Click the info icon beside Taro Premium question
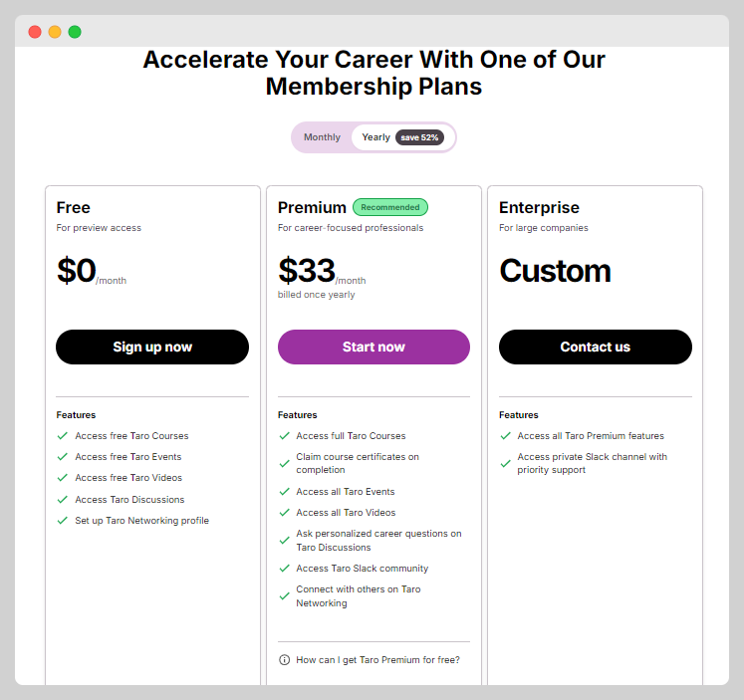 point(285,659)
